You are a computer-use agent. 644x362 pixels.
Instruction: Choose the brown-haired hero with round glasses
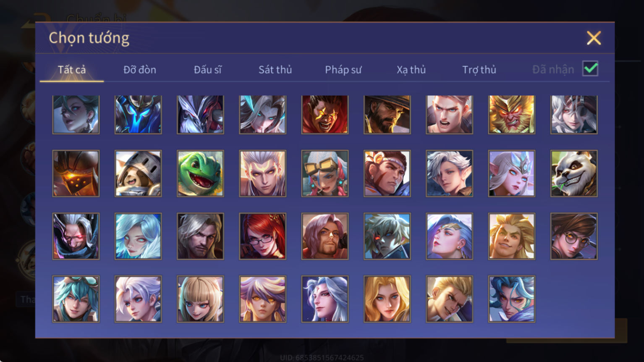(574, 236)
